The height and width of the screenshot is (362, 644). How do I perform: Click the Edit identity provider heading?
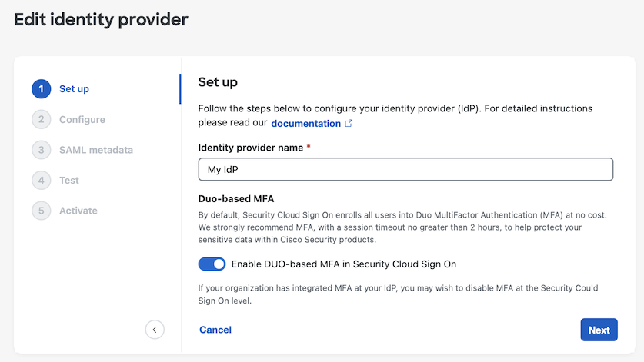coord(101,19)
